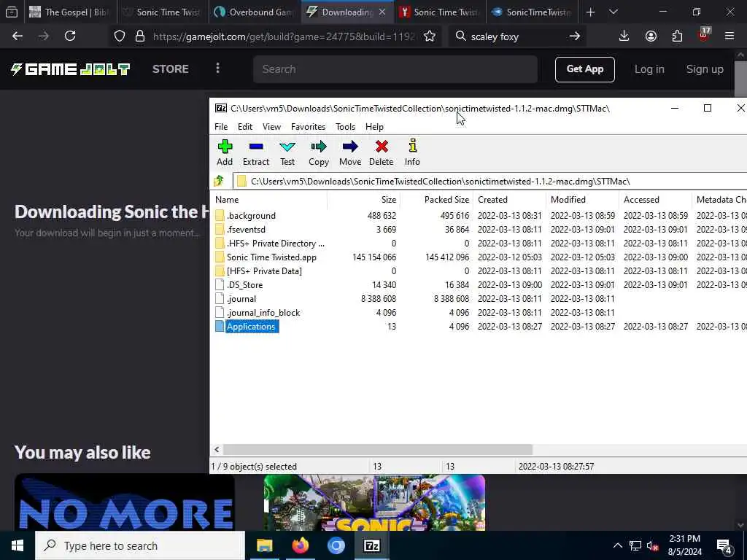Switch to the SonicTimeTwist last tab
This screenshot has height=560, width=747.
coord(533,12)
